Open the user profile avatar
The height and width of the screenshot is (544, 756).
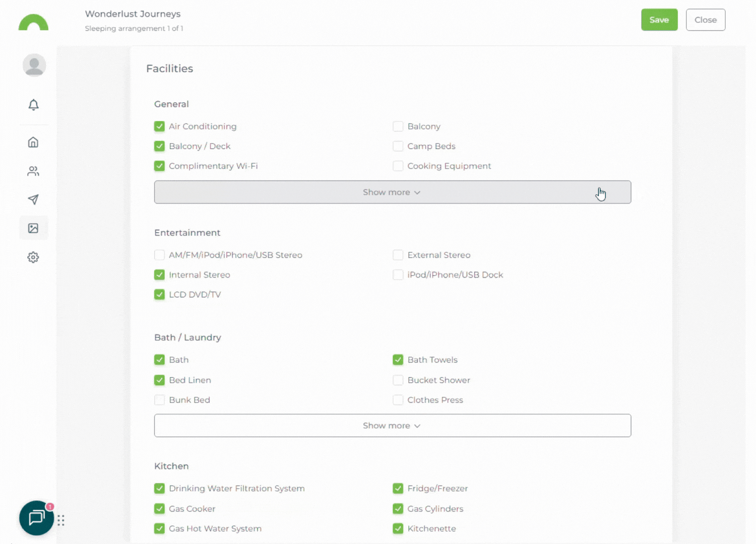pyautogui.click(x=34, y=65)
